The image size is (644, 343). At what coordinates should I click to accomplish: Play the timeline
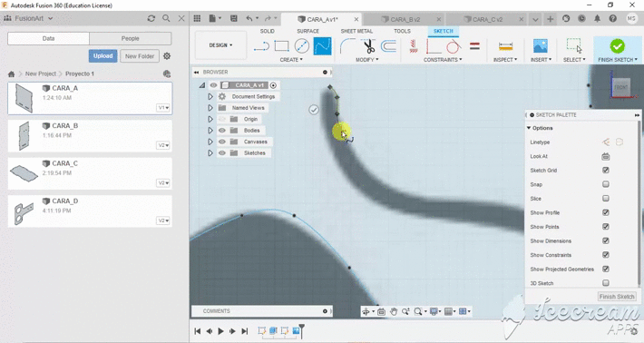pyautogui.click(x=220, y=331)
